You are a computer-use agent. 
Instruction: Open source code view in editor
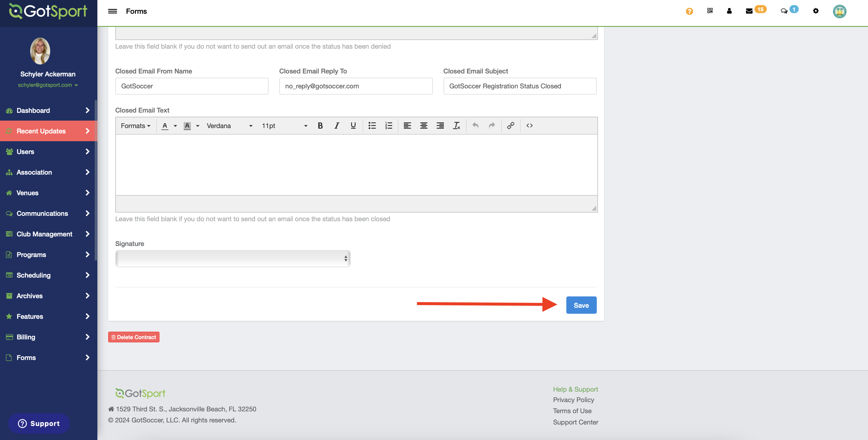pos(529,126)
